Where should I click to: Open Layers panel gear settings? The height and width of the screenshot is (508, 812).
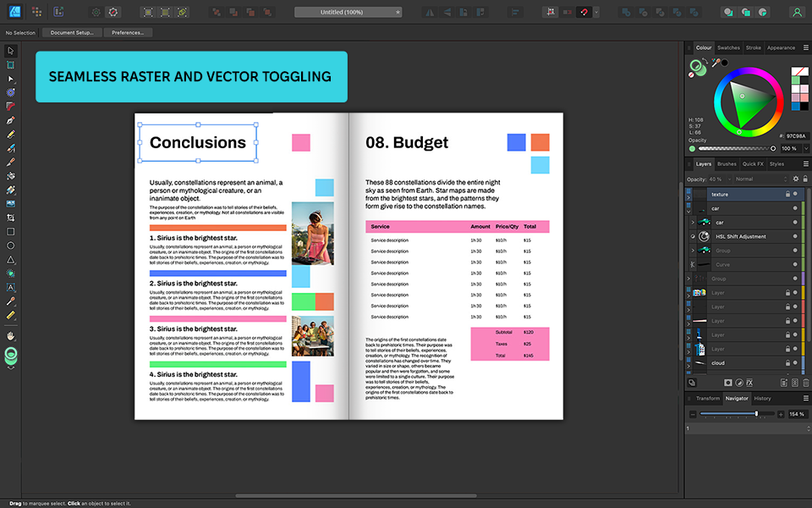796,179
